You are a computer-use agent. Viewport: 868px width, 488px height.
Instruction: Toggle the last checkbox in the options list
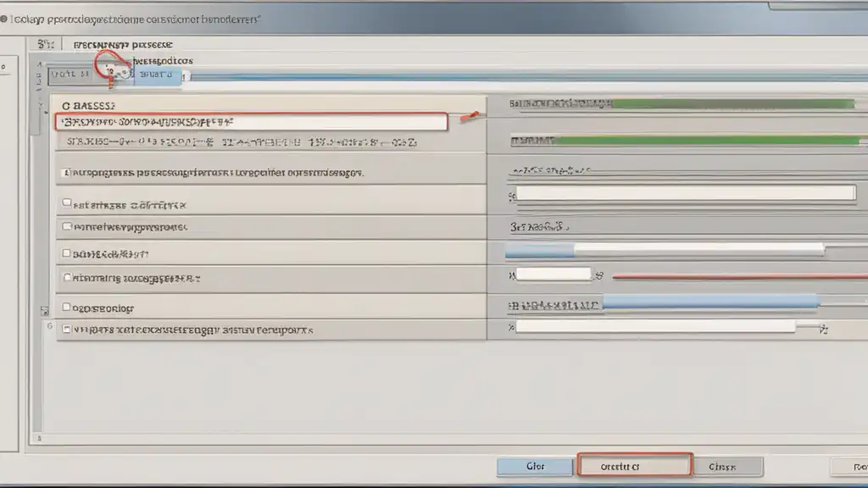coord(66,330)
